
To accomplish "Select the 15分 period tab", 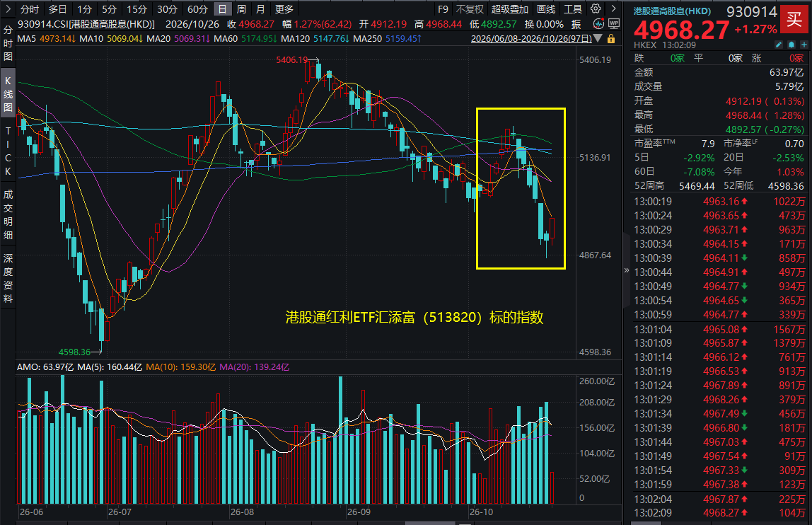I will tap(137, 8).
